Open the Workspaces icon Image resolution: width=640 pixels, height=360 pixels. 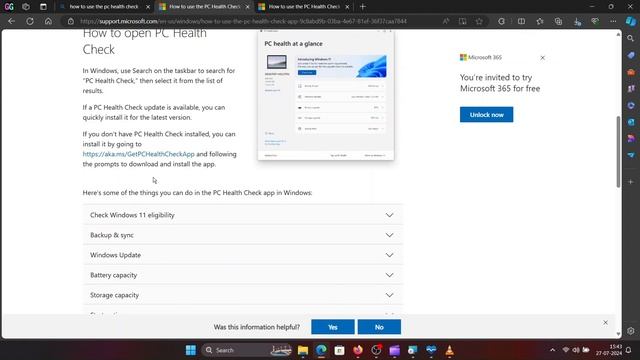pos(26,7)
